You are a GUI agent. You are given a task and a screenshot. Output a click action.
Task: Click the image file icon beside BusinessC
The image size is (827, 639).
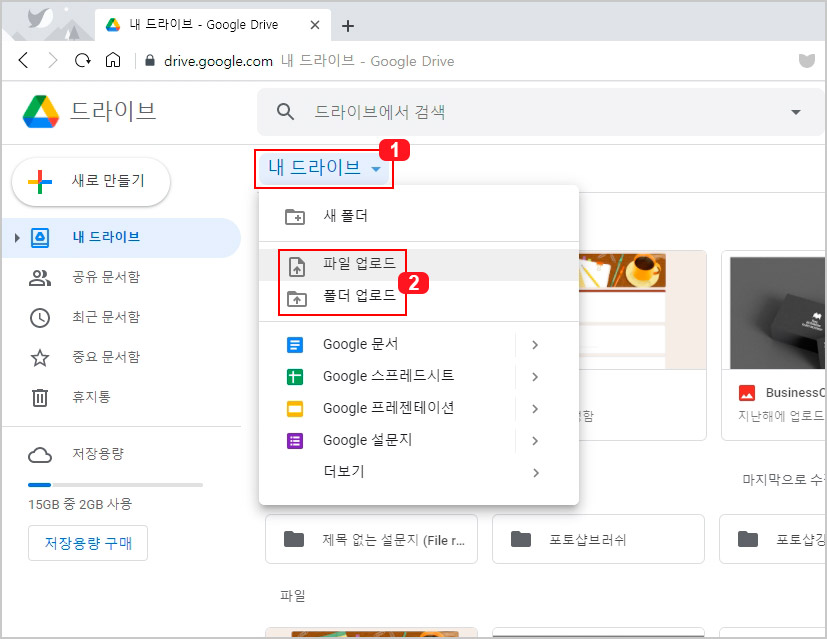(747, 393)
